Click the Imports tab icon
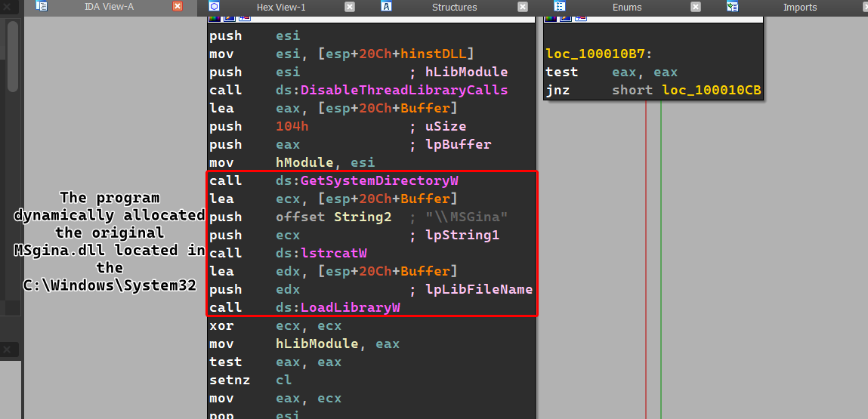The width and height of the screenshot is (868, 419). click(x=732, y=7)
